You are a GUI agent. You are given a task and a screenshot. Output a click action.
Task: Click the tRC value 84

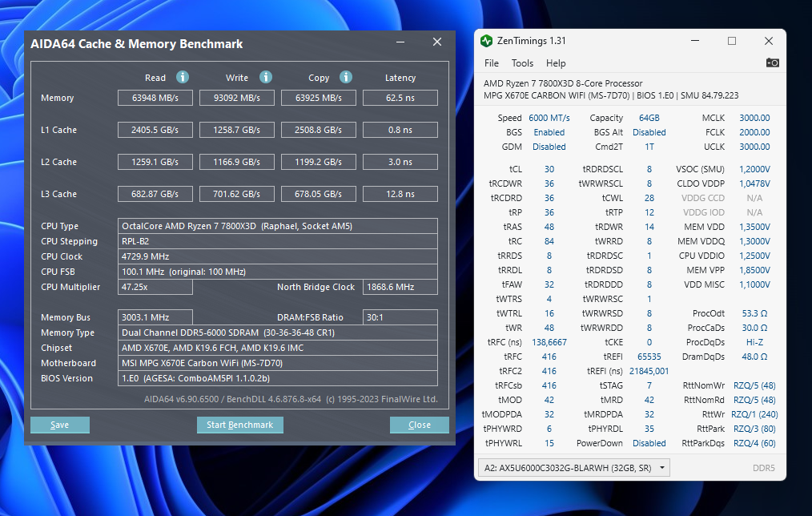[x=549, y=241]
